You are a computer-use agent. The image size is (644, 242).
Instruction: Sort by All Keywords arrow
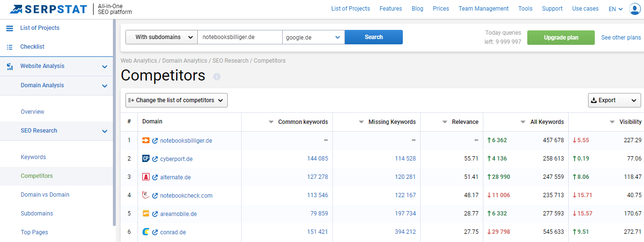(x=523, y=122)
